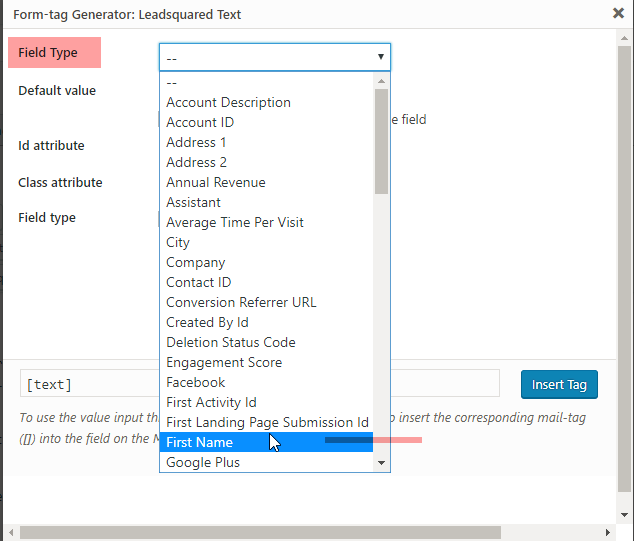634x541 pixels.
Task: Select Account Description from the list
Action: click(x=228, y=102)
